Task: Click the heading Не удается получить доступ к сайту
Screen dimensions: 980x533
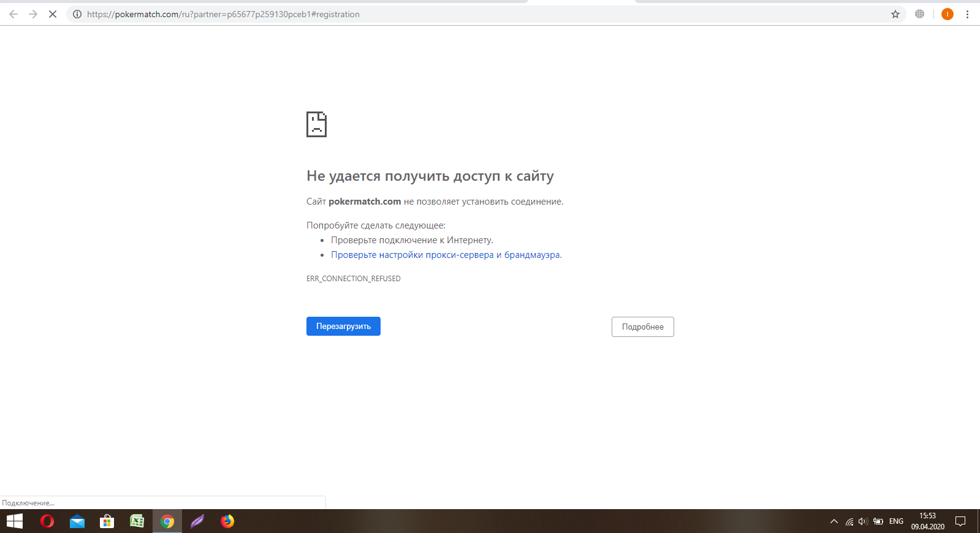Action: click(x=430, y=176)
